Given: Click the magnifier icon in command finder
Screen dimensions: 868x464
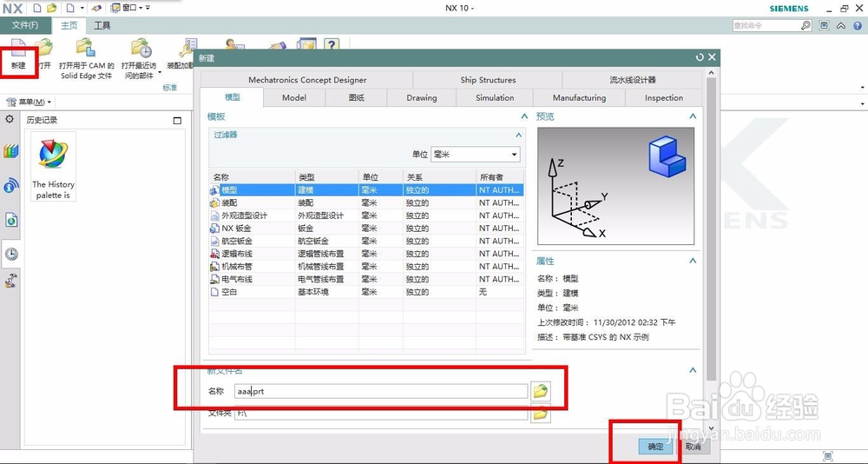Looking at the screenshot, I should 806,25.
